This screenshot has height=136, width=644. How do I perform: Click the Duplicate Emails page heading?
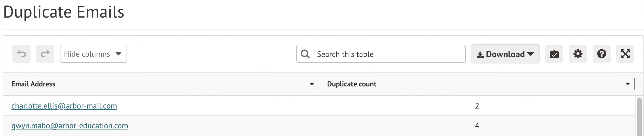[x=64, y=12]
